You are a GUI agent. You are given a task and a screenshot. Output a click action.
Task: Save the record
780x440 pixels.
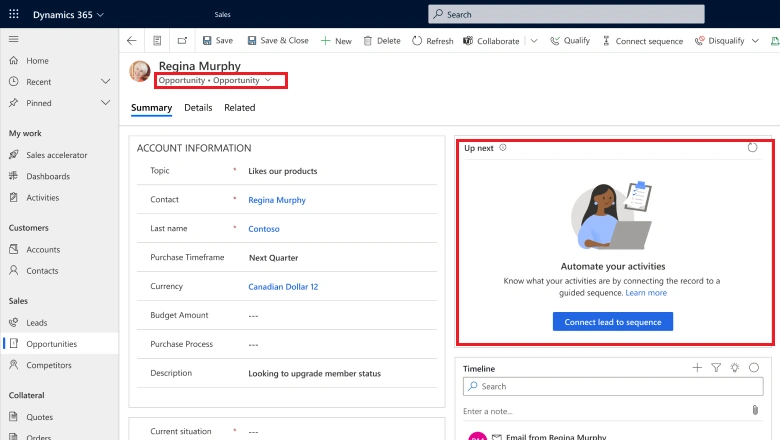(218, 41)
